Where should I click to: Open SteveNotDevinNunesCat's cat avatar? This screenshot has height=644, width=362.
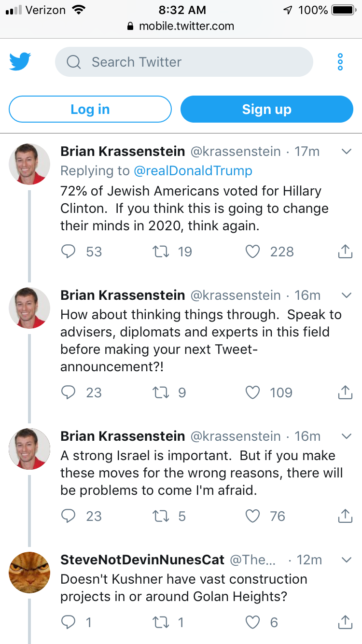[29, 572]
